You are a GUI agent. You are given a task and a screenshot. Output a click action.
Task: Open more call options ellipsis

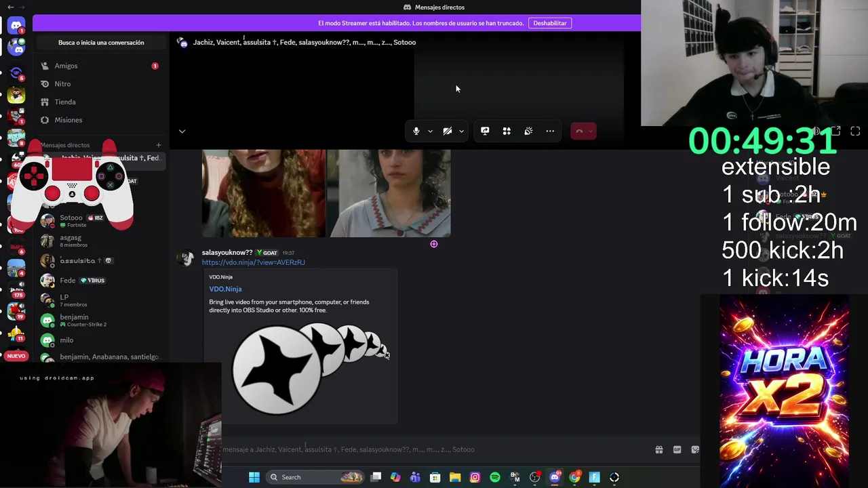click(x=550, y=131)
